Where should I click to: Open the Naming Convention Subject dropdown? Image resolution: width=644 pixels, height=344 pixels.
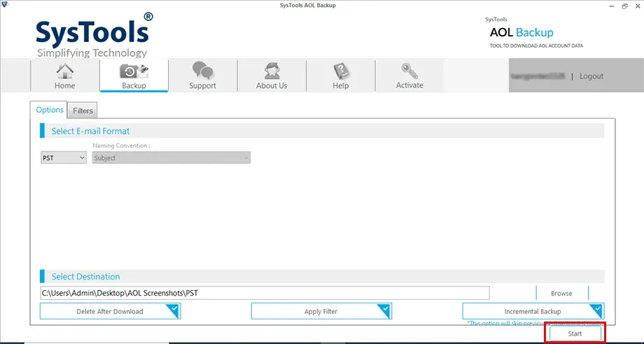coord(171,158)
